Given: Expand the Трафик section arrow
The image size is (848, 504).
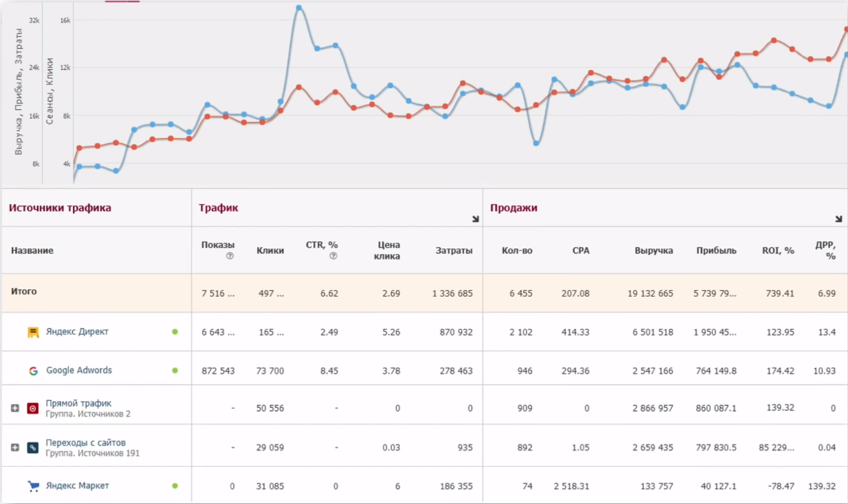Looking at the screenshot, I should tap(475, 219).
